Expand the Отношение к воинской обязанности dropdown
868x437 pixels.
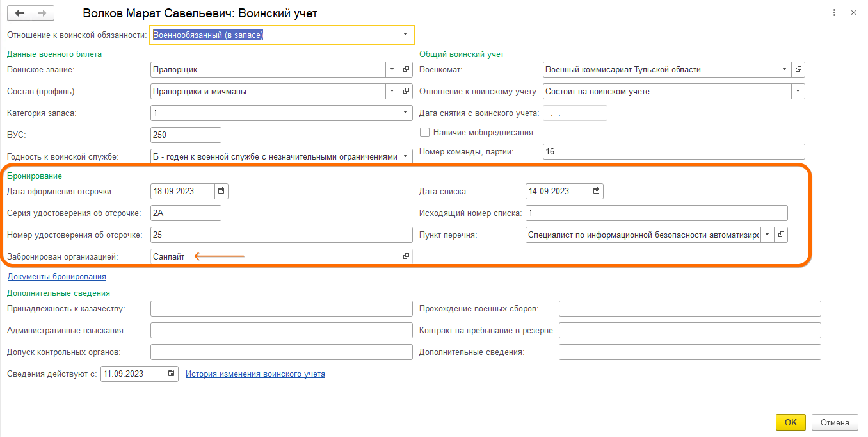pos(406,35)
